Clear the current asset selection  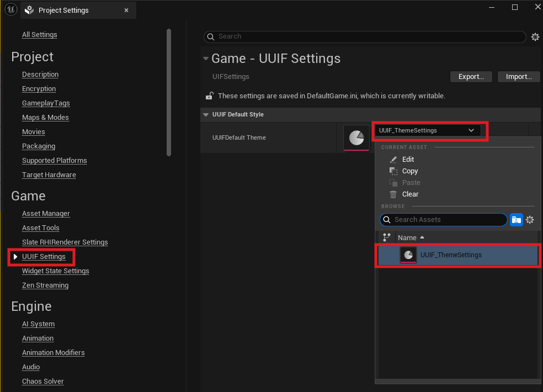[x=410, y=194]
